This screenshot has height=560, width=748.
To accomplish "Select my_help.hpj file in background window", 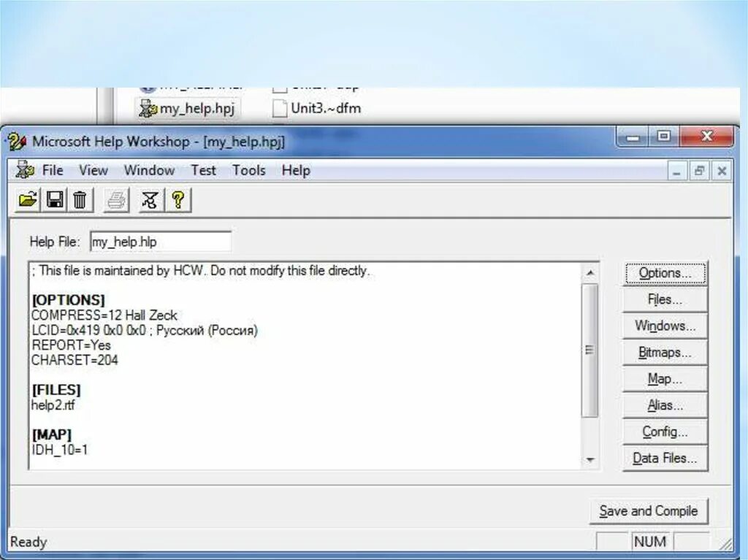I will pos(187,108).
